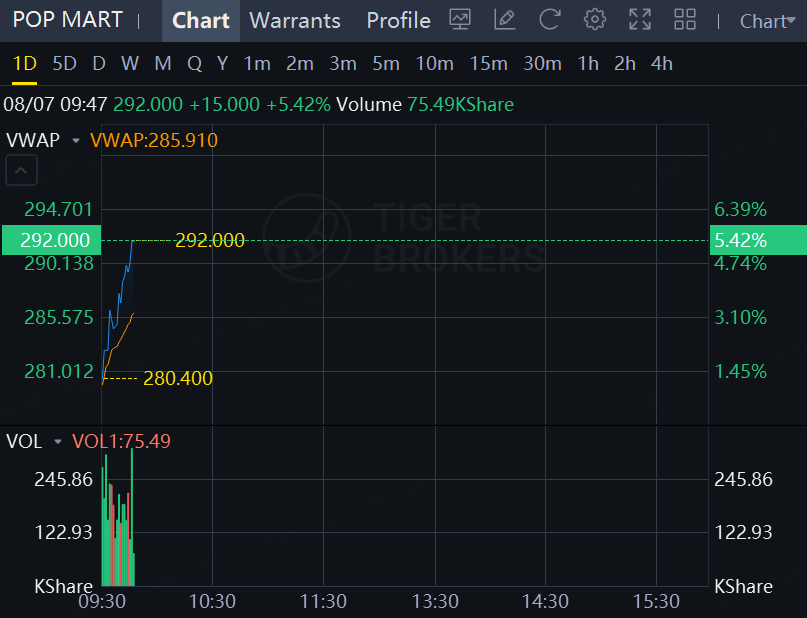Open the Chart type dropdown
This screenshot has height=618, width=807.
pos(767,21)
